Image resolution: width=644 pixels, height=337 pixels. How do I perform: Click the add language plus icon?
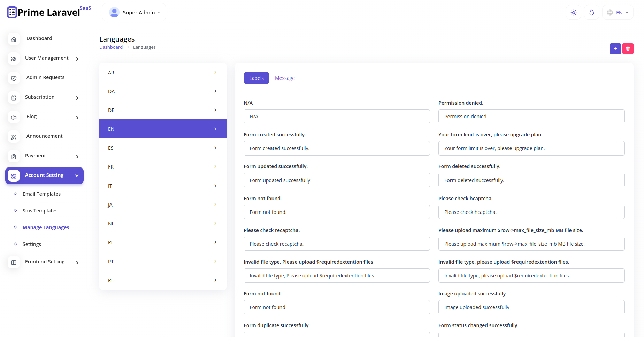tap(615, 48)
